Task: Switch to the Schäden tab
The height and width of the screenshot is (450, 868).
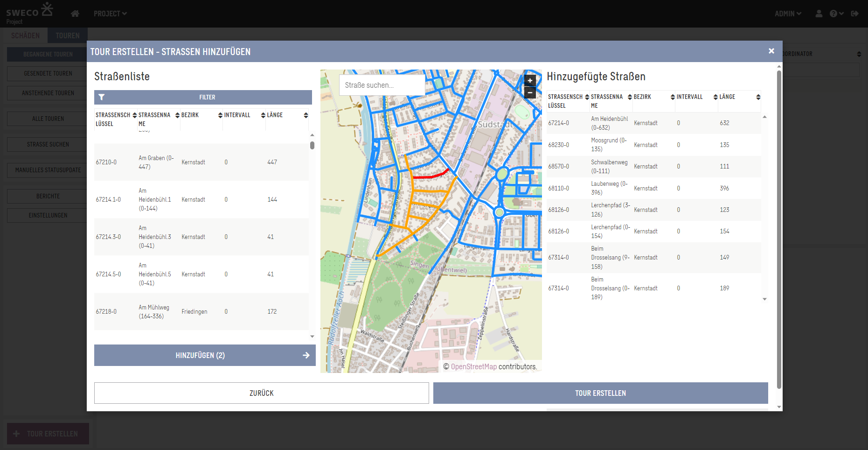Action: 26,35
